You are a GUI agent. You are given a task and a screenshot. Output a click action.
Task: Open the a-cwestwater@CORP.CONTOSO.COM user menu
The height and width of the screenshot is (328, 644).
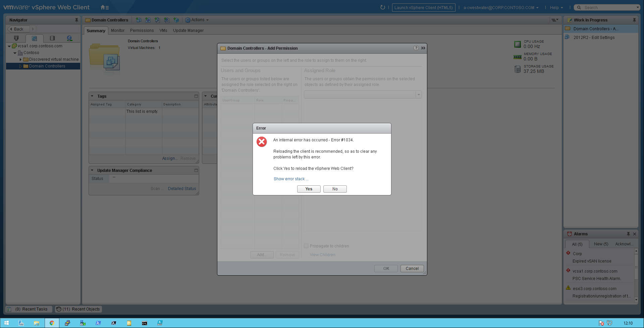(x=501, y=7)
